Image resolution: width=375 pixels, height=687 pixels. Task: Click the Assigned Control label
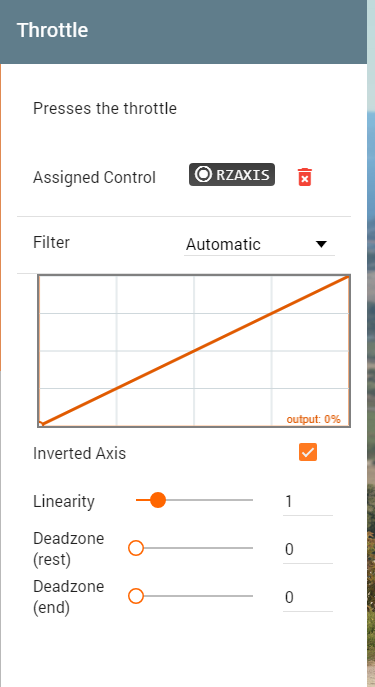[94, 177]
